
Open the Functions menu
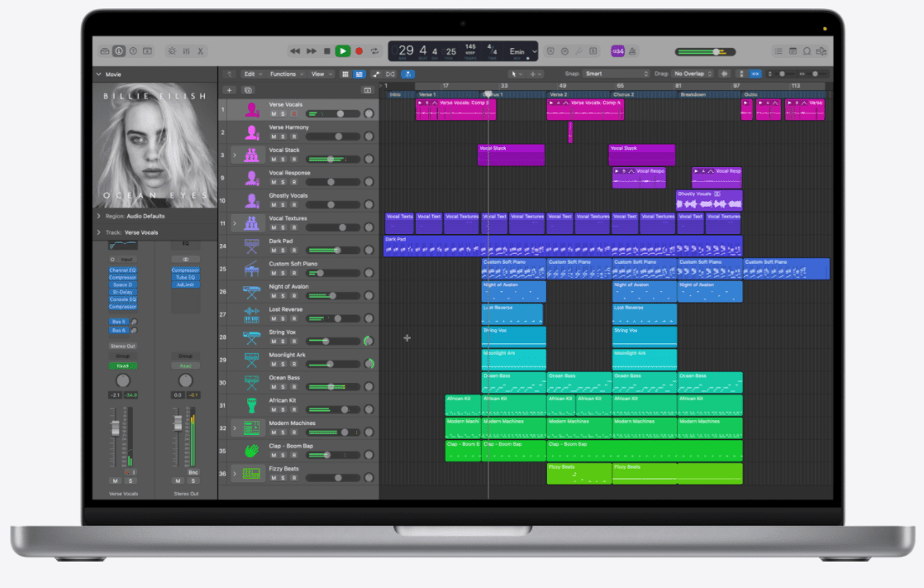285,74
